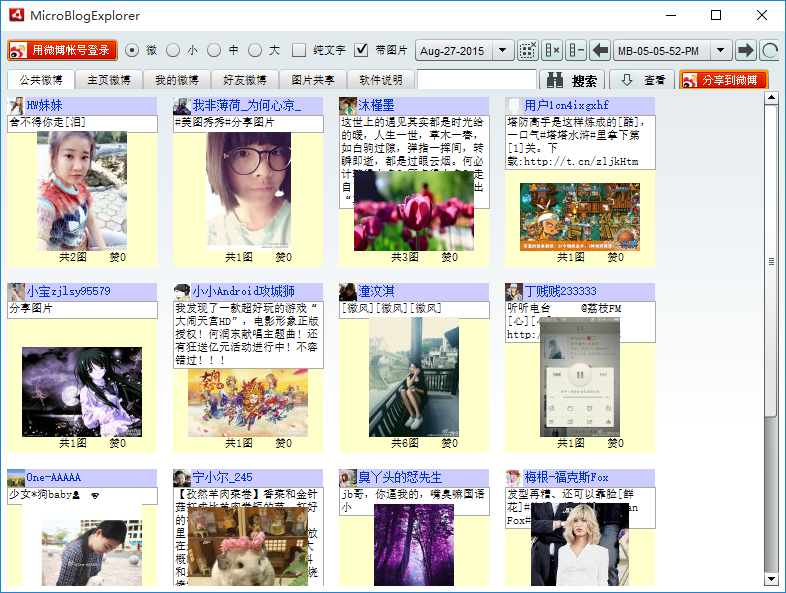Open user 我非薄荷_为何心凉_ link
Image resolution: width=786 pixels, height=593 pixels.
pos(247,105)
